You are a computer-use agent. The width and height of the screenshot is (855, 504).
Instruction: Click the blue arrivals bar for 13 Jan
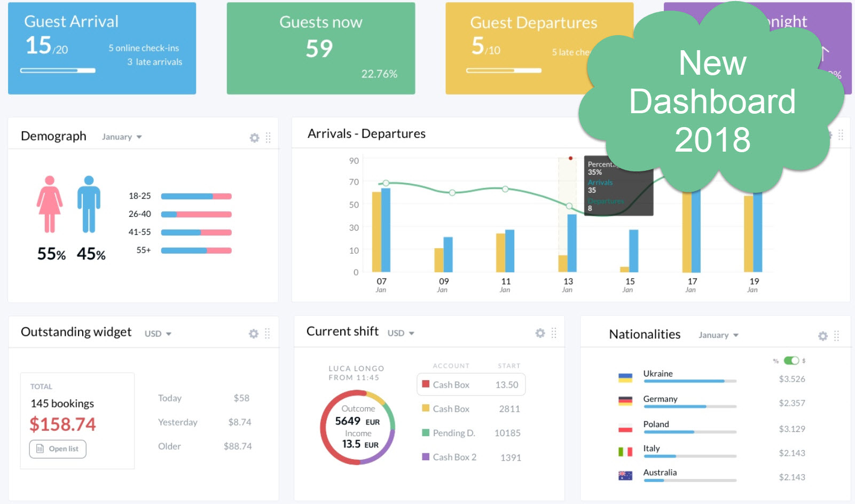572,243
